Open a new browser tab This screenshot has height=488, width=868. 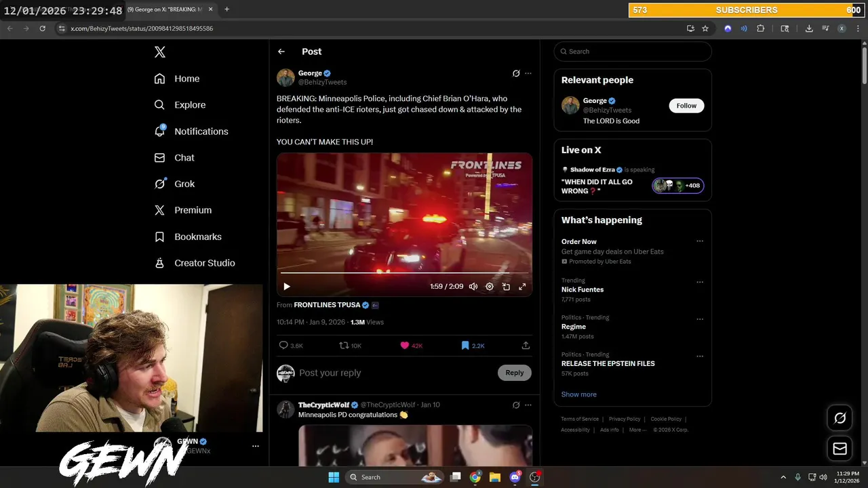coord(226,9)
